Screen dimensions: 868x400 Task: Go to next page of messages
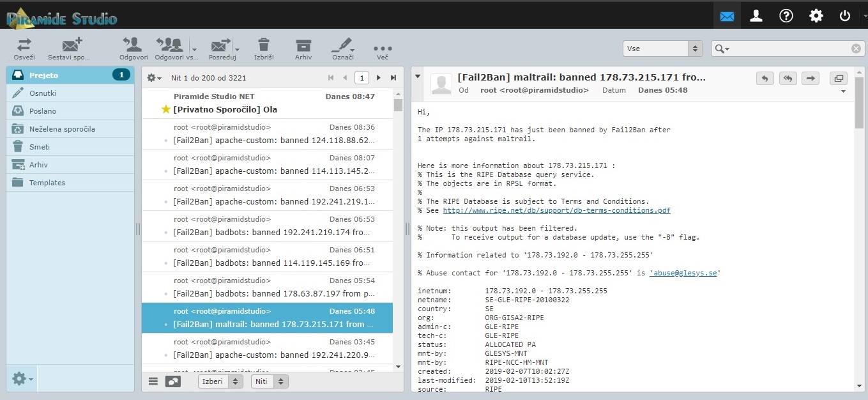coord(379,78)
